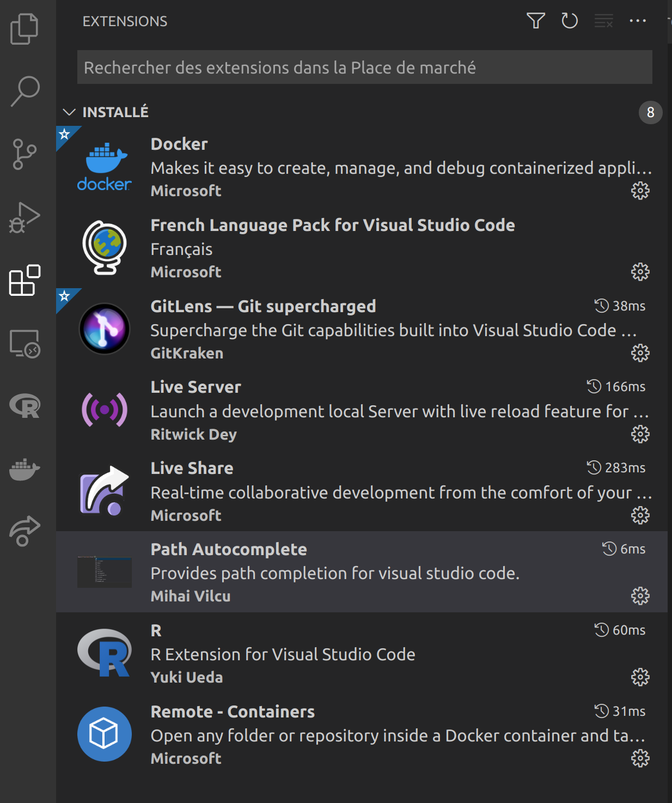Viewport: 672px width, 803px height.
Task: Open the manage gear for R extension
Action: [x=640, y=677]
